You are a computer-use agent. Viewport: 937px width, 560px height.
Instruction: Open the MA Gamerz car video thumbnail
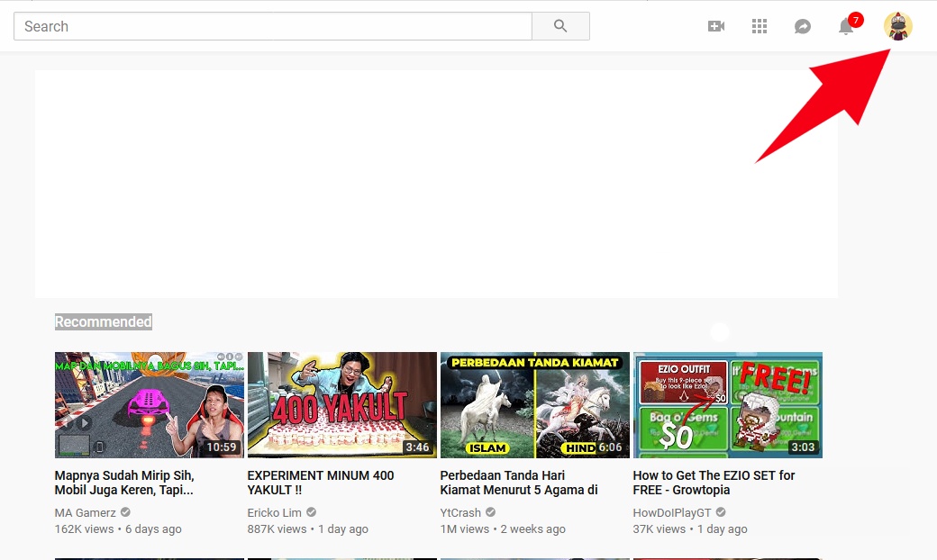[150, 405]
